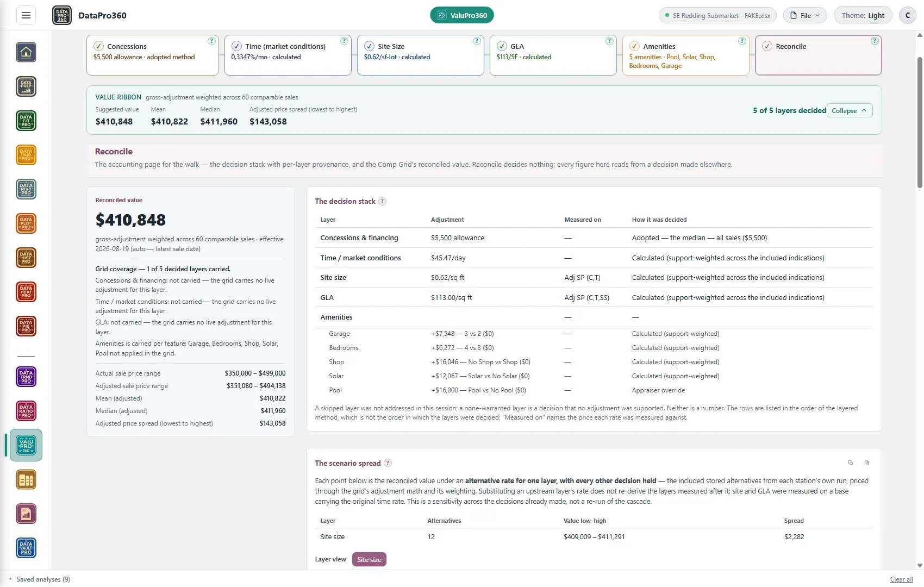This screenshot has height=587, width=924.
Task: Open Data Trnd Pro in sidebar
Action: pyautogui.click(x=26, y=377)
